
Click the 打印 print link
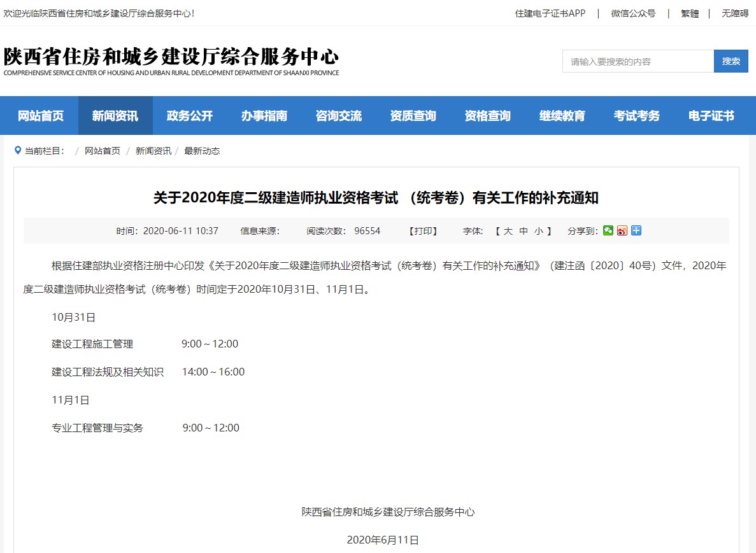click(424, 231)
